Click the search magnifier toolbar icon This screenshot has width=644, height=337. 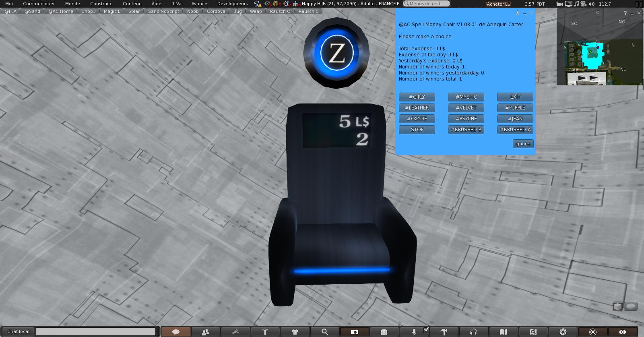324,332
